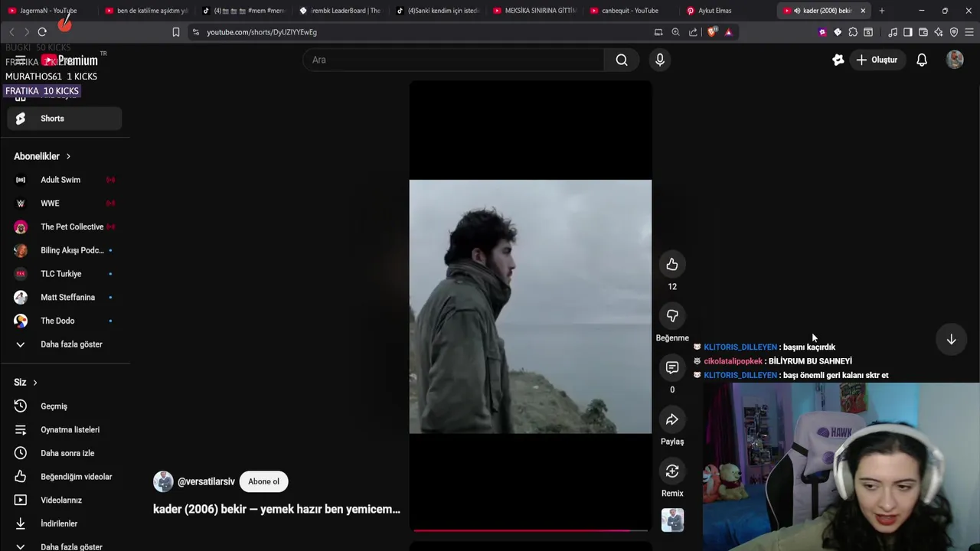Start voice search with the microphone
Viewport: 980px width, 551px height.
point(660,60)
